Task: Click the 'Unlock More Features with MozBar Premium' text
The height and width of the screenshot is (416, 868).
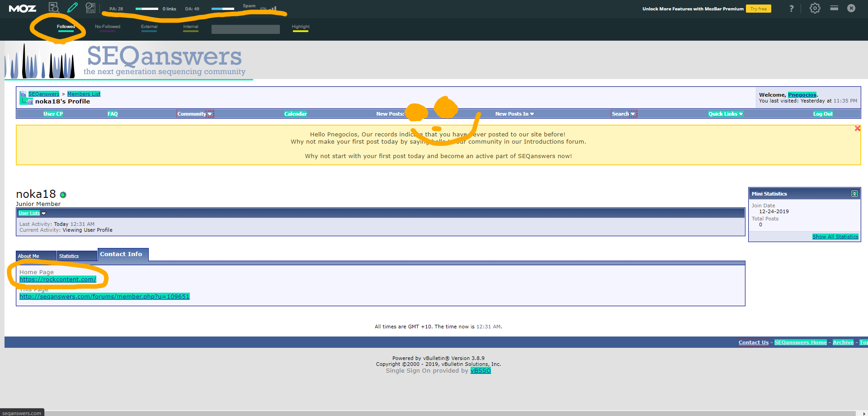Action: 693,9
